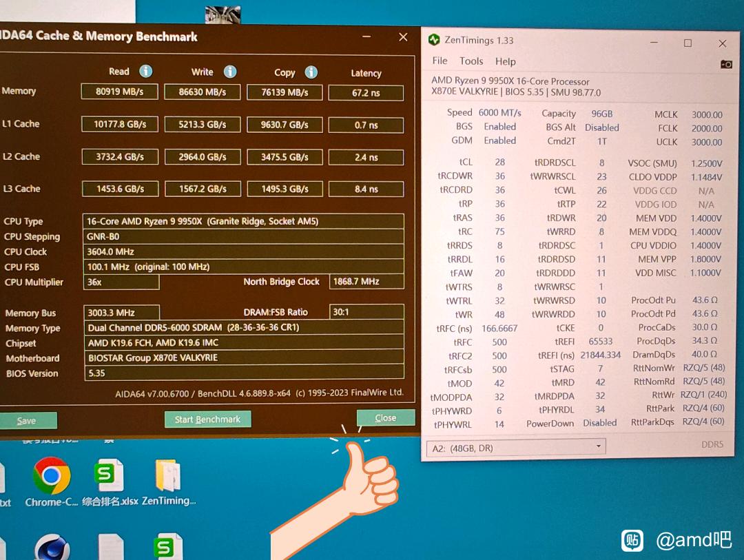Click the Read info icon in AIDA64
Image resolution: width=744 pixels, height=560 pixels.
pyautogui.click(x=145, y=71)
